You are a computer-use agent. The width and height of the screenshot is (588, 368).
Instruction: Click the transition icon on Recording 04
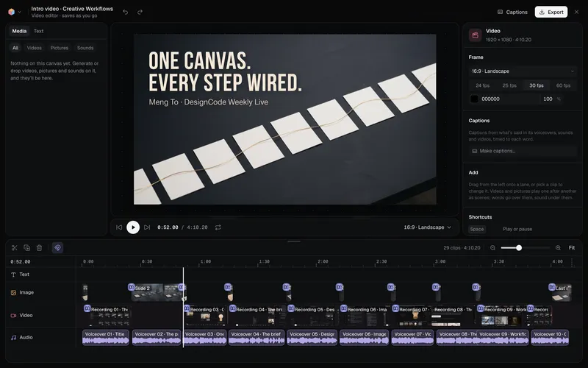click(232, 308)
